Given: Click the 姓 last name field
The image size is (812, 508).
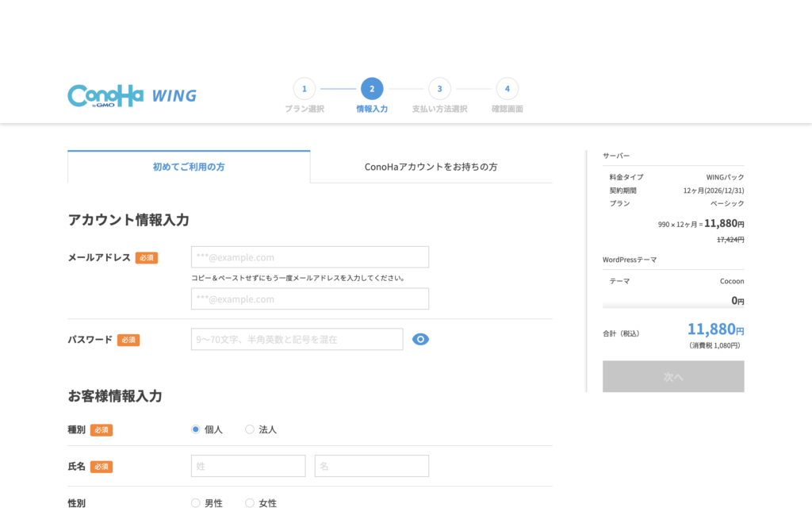Looking at the screenshot, I should coord(248,466).
